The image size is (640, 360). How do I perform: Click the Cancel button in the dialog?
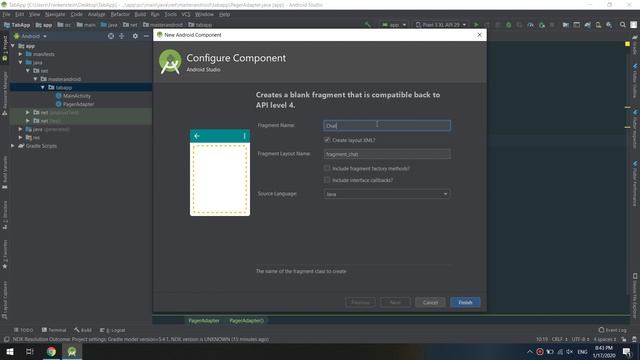coord(430,302)
